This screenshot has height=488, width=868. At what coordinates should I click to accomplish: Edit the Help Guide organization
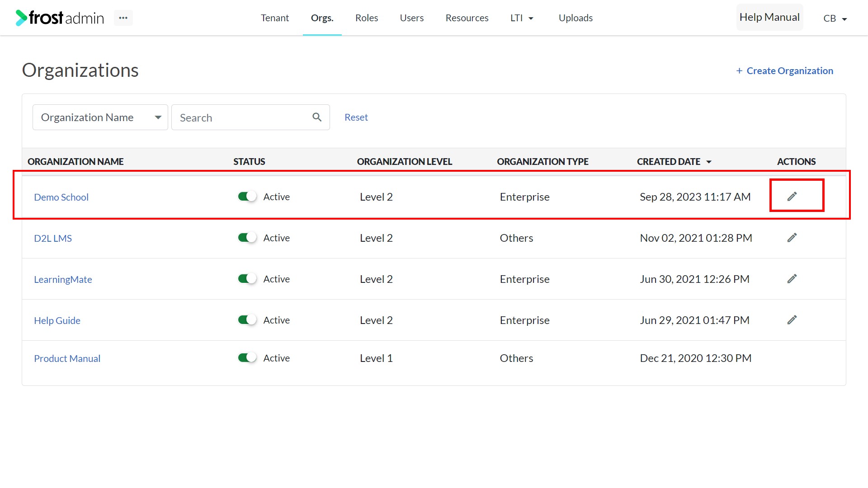(x=792, y=320)
